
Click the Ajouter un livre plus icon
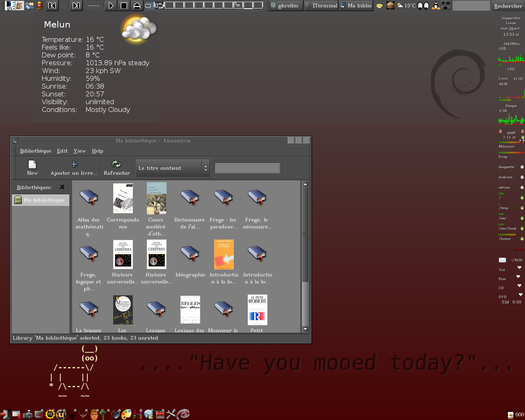[74, 164]
